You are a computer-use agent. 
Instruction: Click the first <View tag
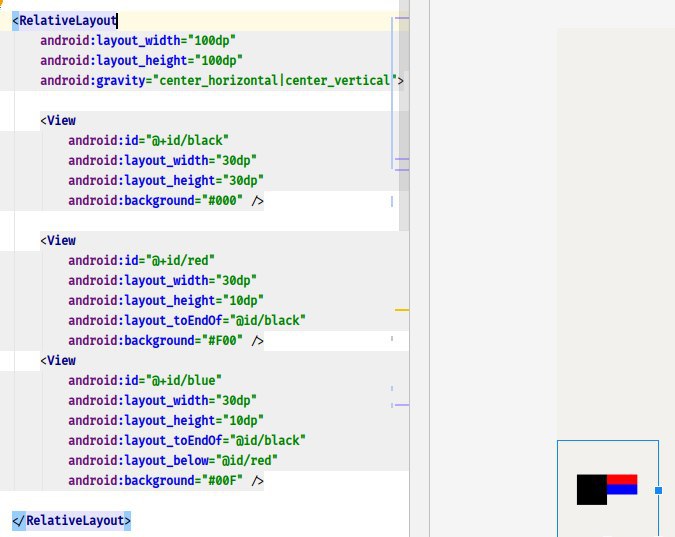(58, 121)
